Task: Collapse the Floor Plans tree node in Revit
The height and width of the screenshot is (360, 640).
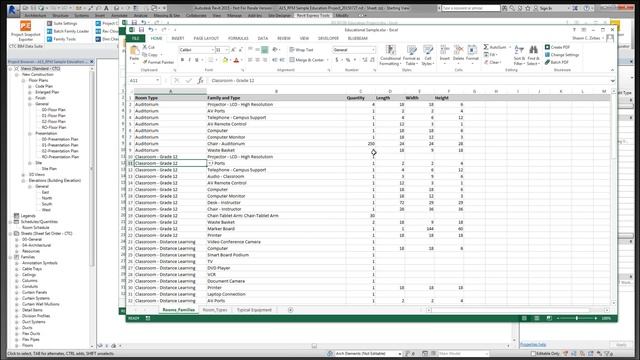Action: (x=23, y=80)
